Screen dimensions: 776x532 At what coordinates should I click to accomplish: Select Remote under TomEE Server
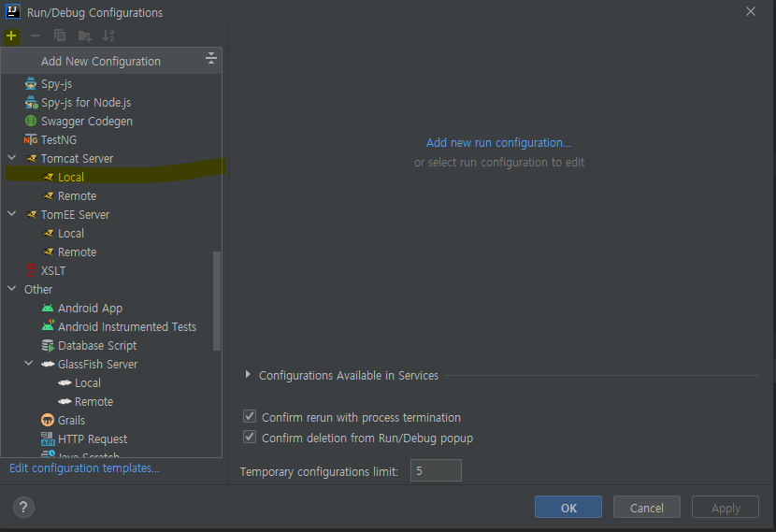point(78,252)
